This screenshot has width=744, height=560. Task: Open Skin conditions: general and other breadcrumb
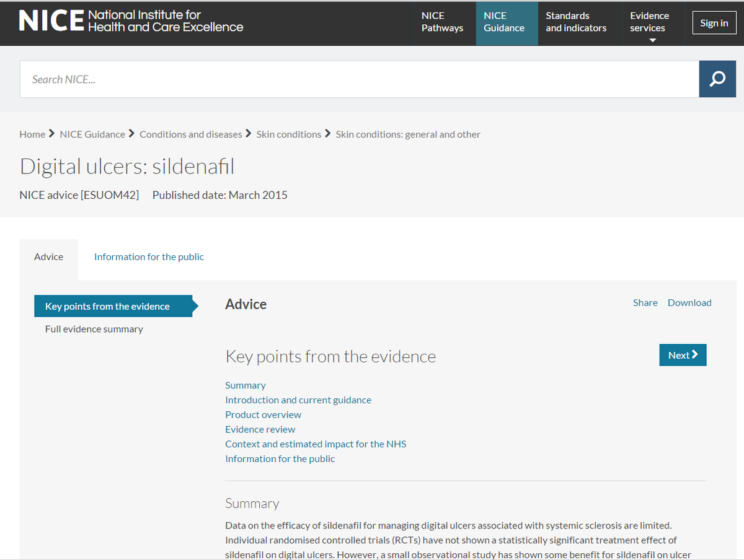(408, 134)
